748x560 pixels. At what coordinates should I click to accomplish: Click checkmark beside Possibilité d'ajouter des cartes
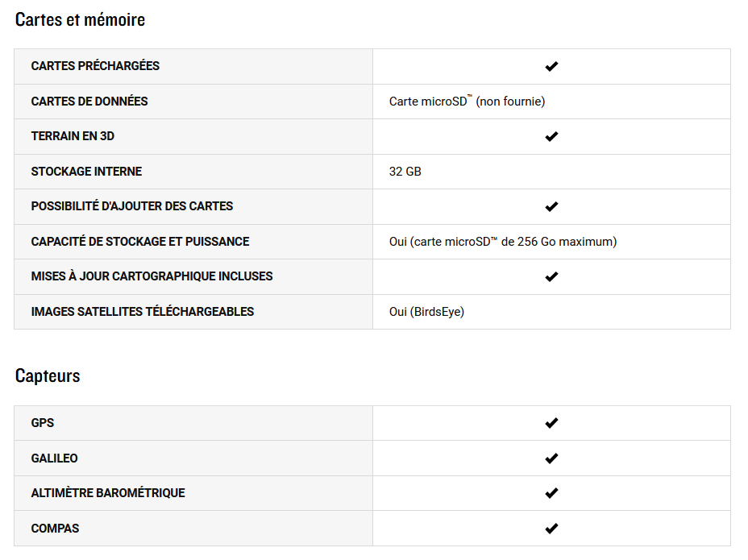click(x=551, y=206)
